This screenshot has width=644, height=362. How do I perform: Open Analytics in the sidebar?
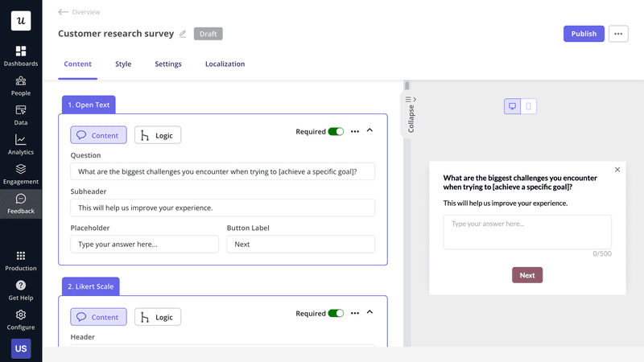(21, 145)
